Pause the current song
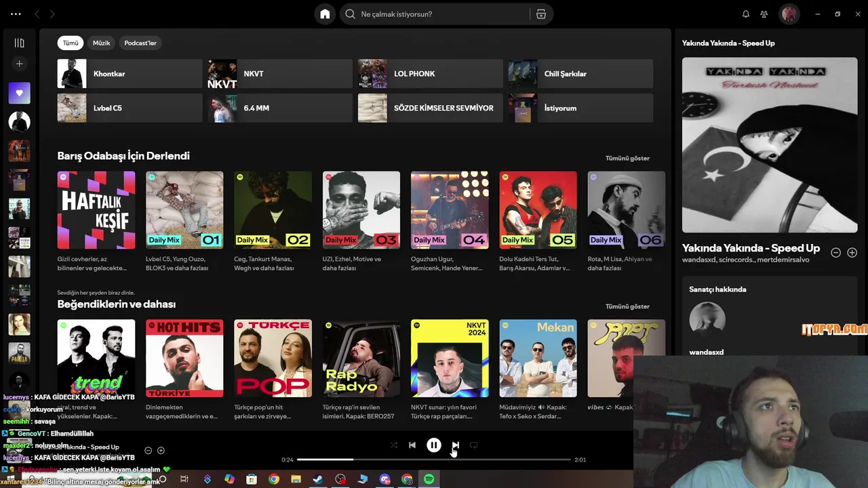Screen dimensions: 868x488 434,445
